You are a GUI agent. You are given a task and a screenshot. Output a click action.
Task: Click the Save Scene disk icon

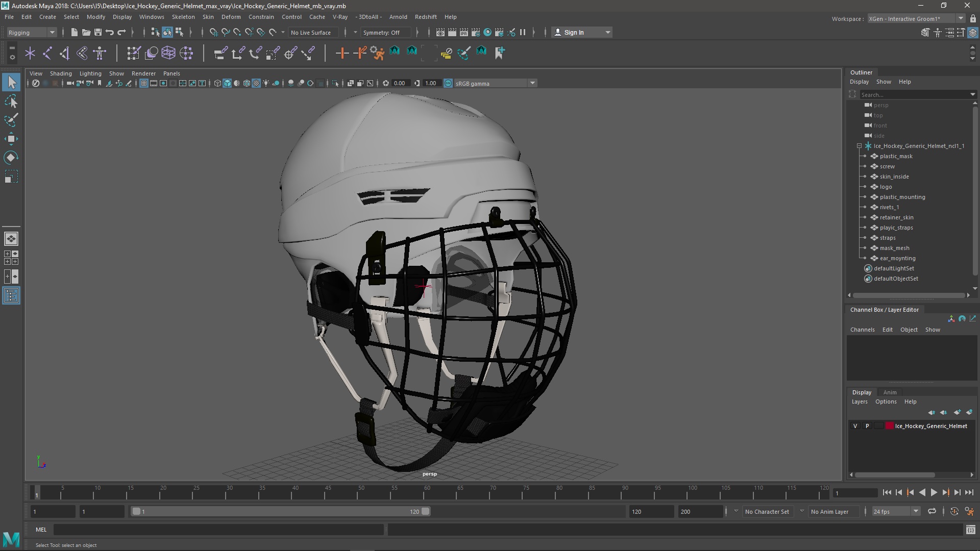(x=98, y=32)
